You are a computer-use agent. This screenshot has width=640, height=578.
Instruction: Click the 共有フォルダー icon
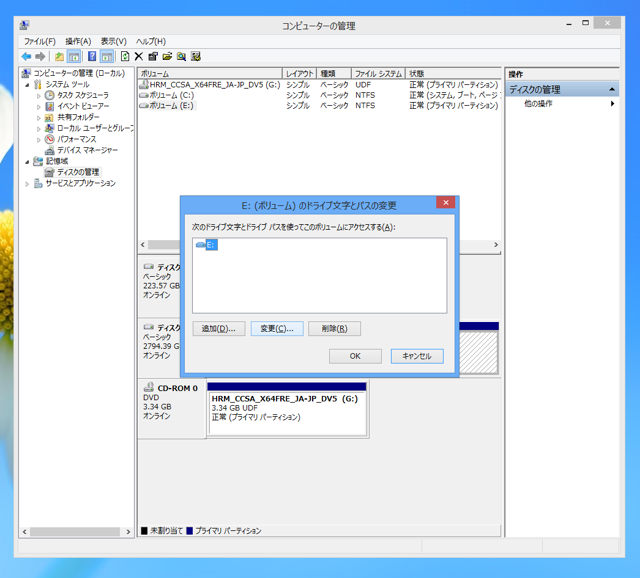pyautogui.click(x=49, y=118)
